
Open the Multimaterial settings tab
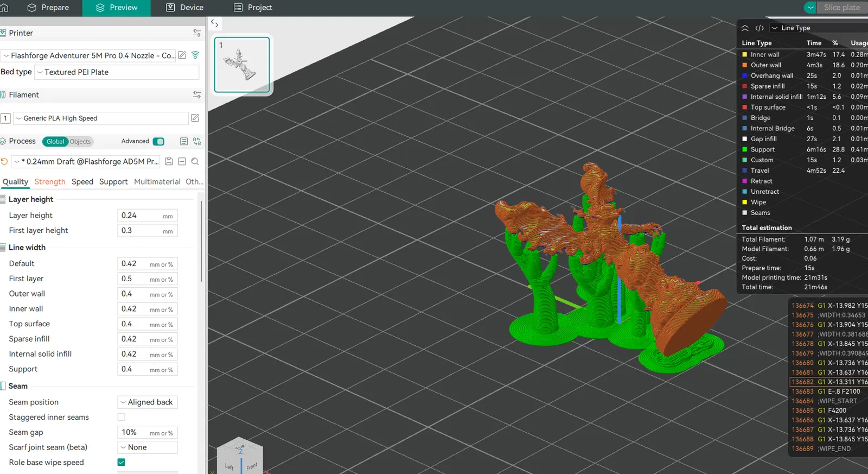click(x=157, y=182)
